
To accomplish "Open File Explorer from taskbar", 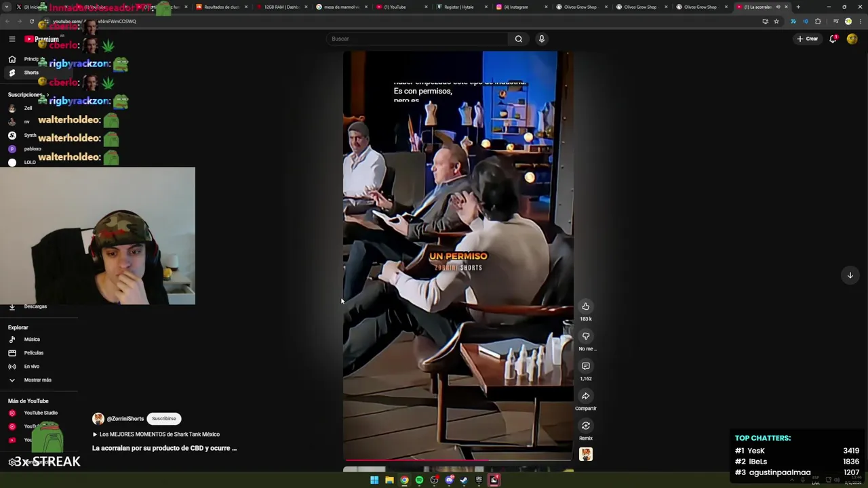I will (x=389, y=480).
